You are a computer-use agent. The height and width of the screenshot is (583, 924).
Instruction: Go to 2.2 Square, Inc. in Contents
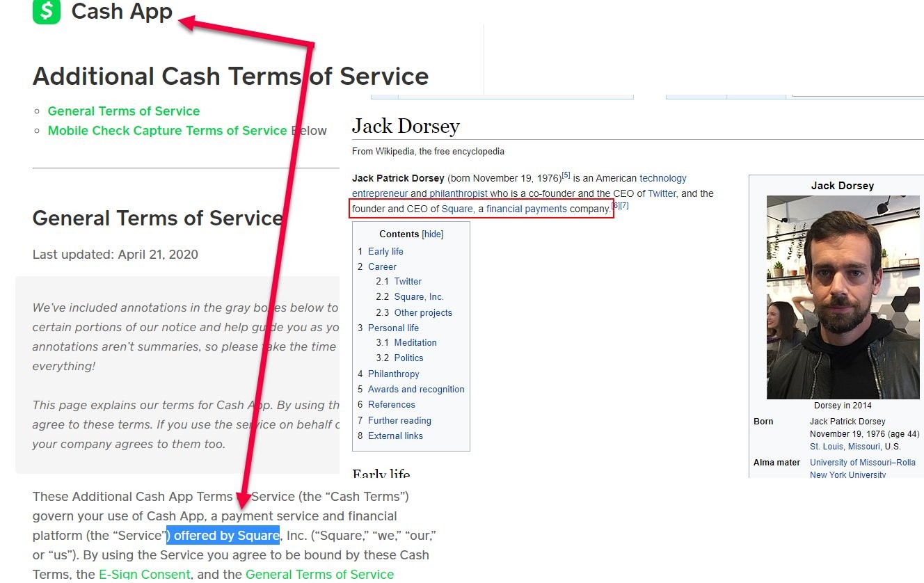(419, 297)
